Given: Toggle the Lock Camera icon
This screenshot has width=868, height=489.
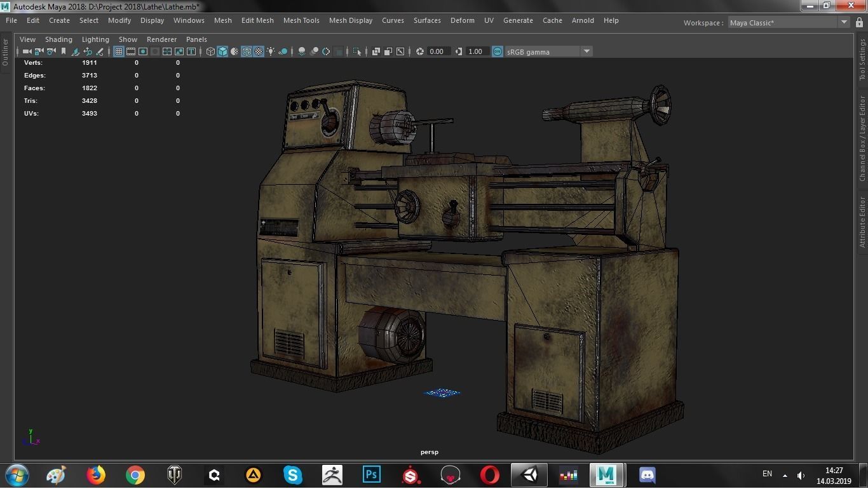Looking at the screenshot, I should coord(39,51).
